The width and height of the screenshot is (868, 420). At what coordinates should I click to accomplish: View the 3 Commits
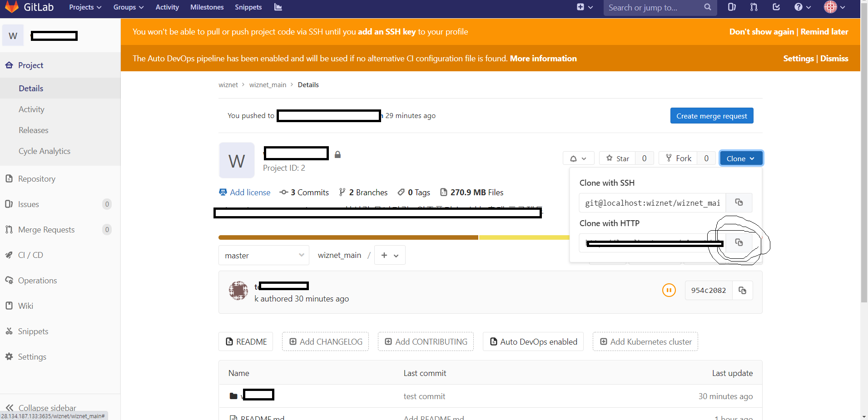(x=304, y=193)
